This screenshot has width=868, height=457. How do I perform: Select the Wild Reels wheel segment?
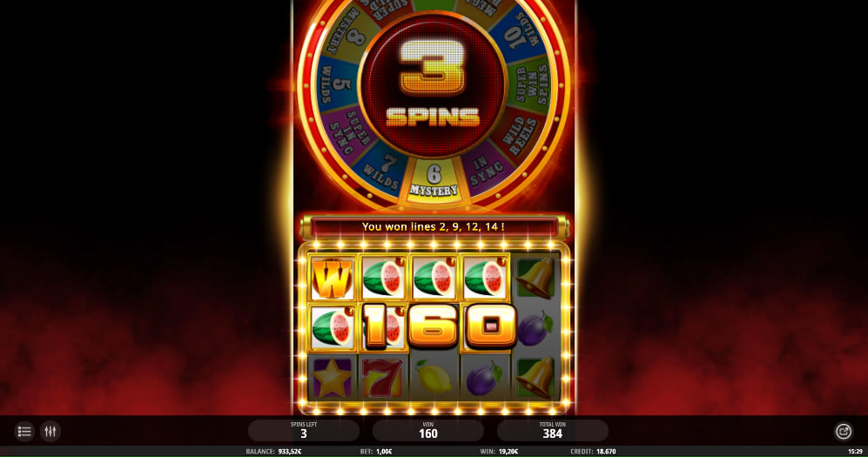pyautogui.click(x=519, y=136)
